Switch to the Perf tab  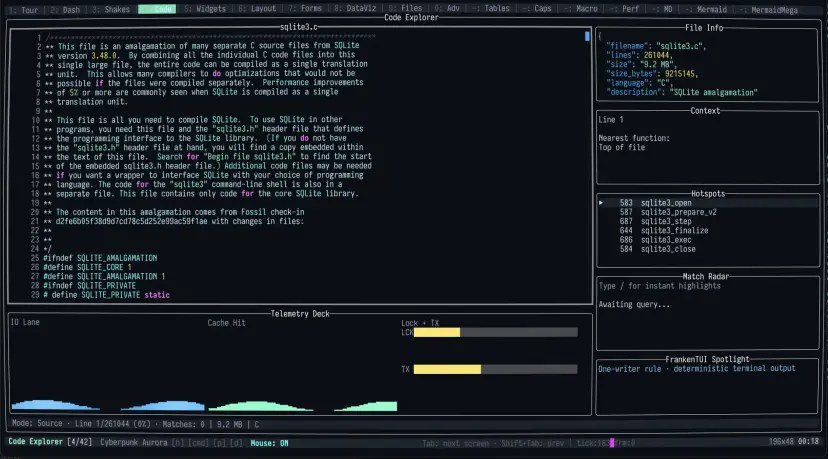[x=624, y=9]
